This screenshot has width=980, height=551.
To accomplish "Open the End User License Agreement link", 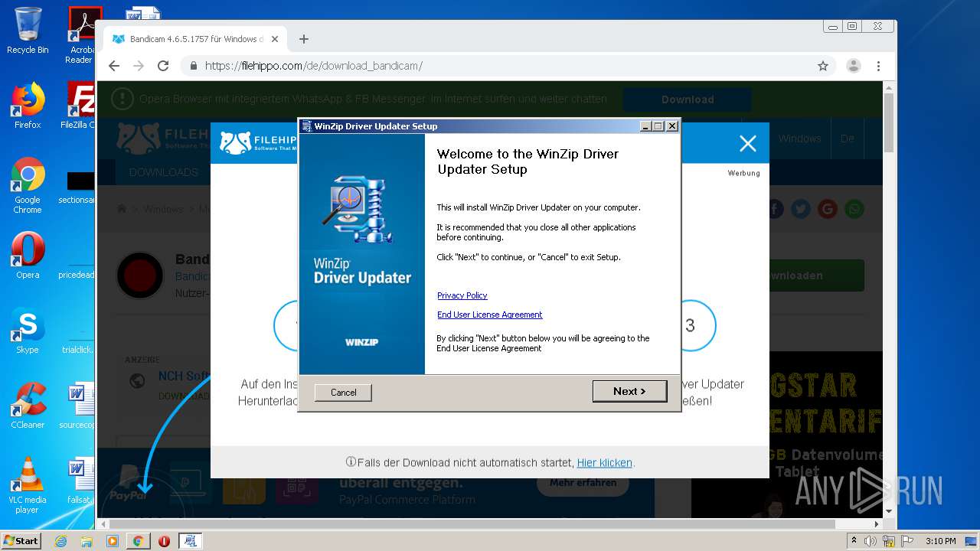I will (489, 315).
